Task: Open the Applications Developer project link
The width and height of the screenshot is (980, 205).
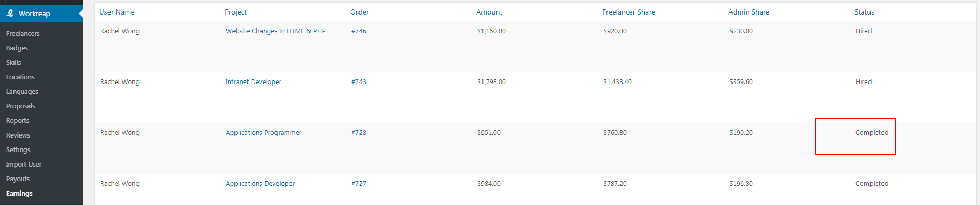Action: 260,184
